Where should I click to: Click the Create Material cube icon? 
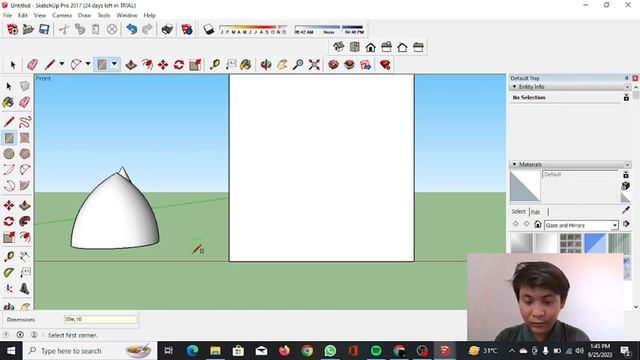point(625,186)
